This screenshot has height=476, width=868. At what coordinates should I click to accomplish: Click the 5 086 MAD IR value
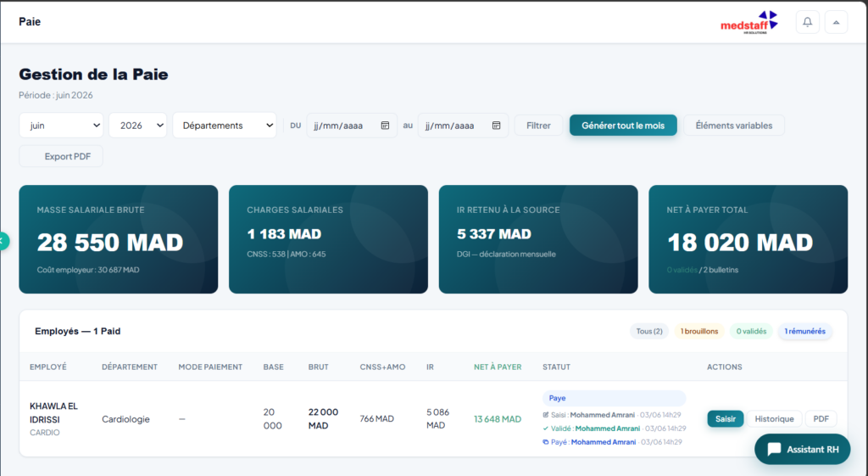pos(438,419)
